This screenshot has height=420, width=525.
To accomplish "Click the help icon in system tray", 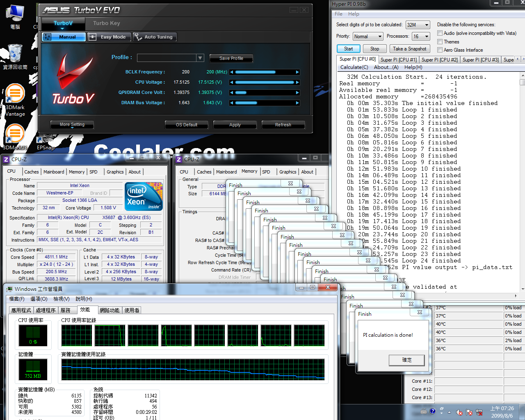I will (x=432, y=411).
